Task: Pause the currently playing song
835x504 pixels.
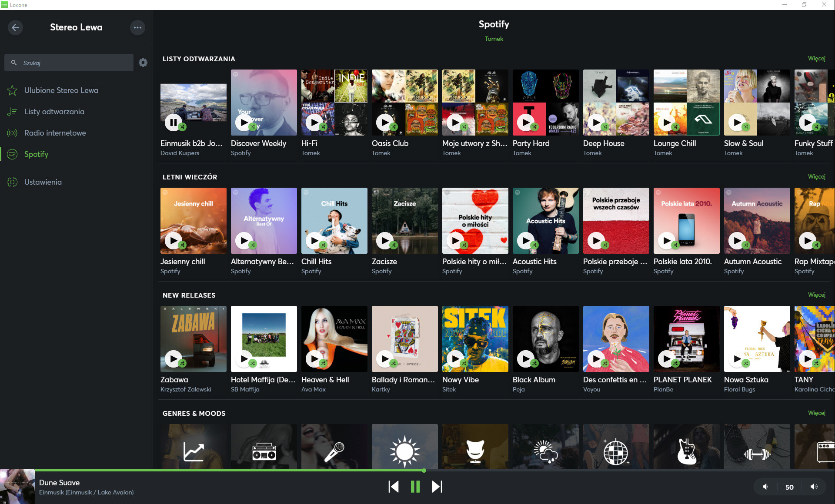Action: click(x=415, y=487)
